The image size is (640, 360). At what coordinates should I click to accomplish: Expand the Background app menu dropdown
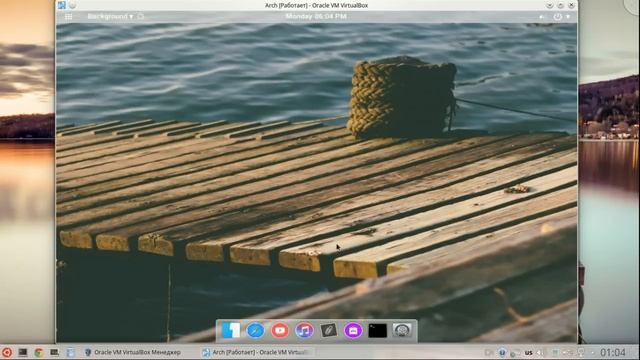point(110,16)
